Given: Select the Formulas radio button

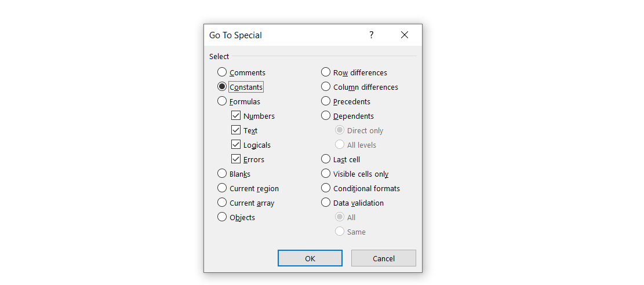Looking at the screenshot, I should tap(222, 101).
